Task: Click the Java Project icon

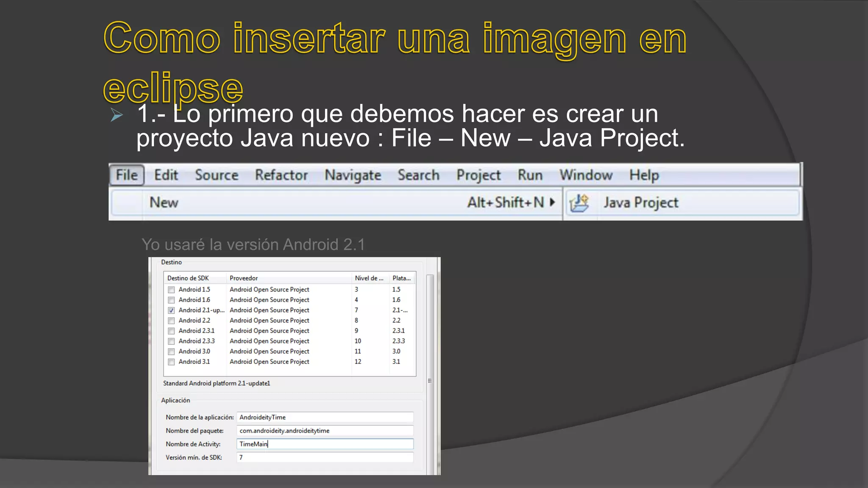Action: (579, 203)
